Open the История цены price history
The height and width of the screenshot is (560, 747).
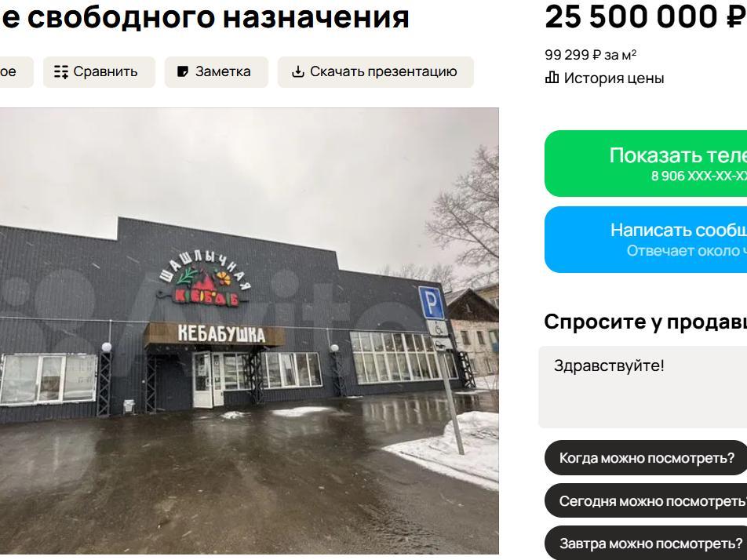pos(604,78)
